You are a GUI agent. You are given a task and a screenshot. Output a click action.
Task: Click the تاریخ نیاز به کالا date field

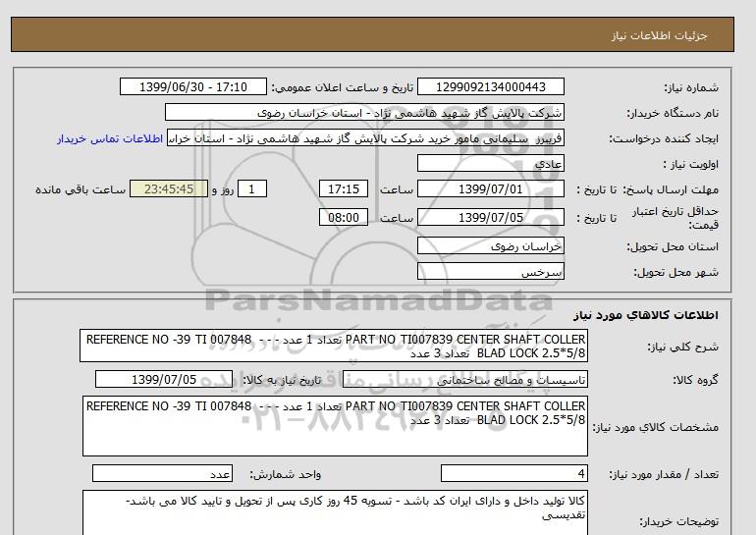tap(167, 379)
